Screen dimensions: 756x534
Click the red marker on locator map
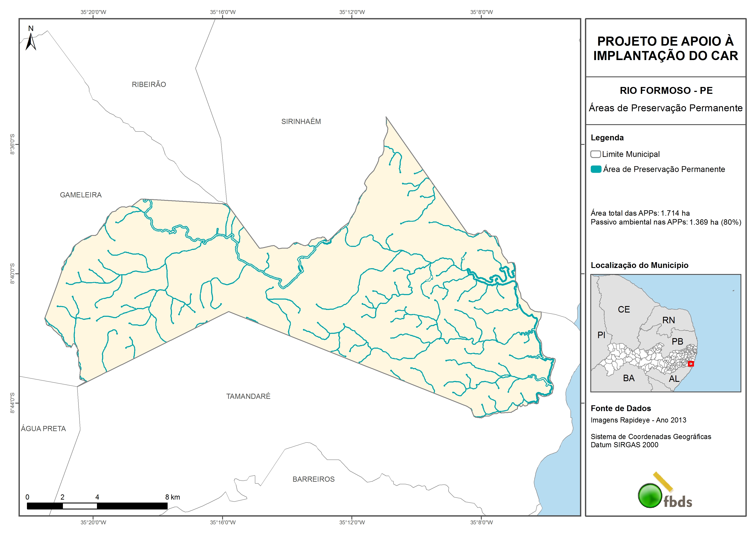(691, 364)
